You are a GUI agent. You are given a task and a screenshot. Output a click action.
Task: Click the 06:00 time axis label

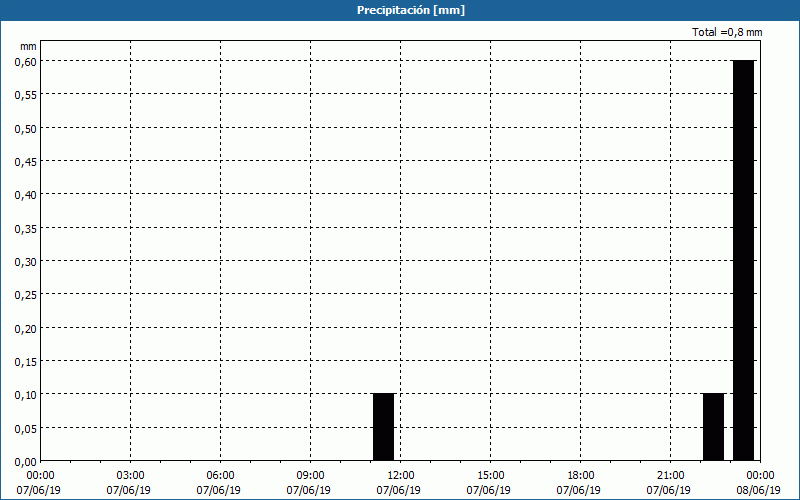[x=220, y=476]
